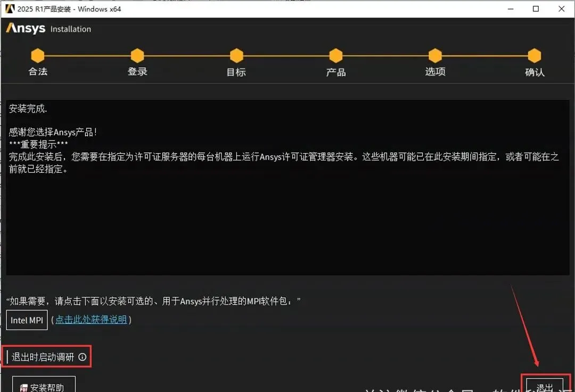This screenshot has height=392, width=575.
Task: Close the installer window
Action: pos(562,9)
